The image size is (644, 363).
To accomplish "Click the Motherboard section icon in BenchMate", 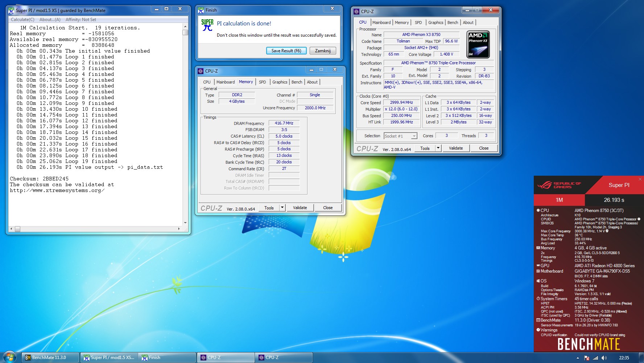I will (538, 271).
